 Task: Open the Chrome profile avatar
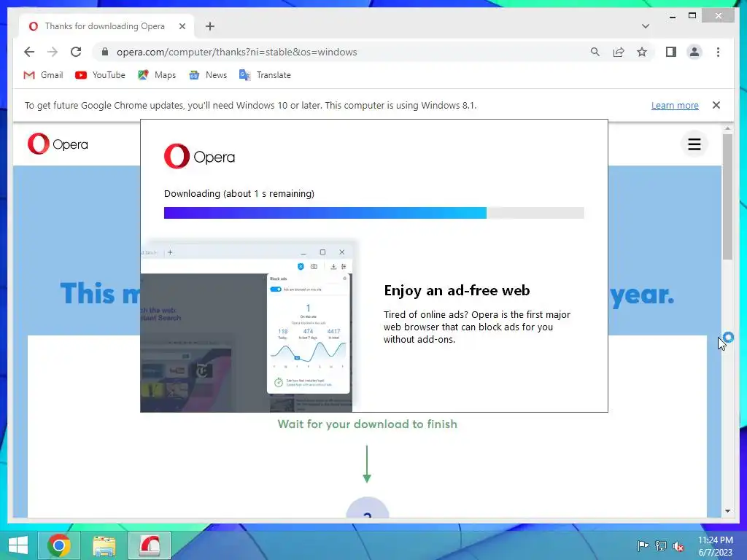[694, 52]
